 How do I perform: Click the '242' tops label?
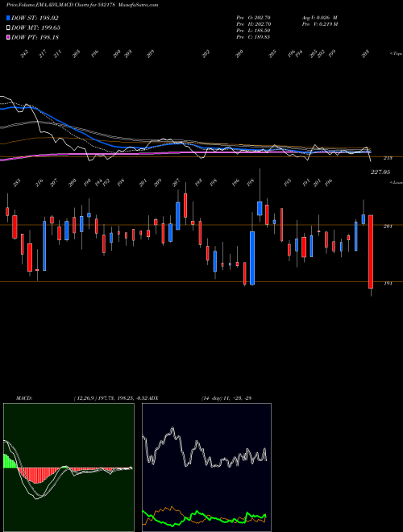tap(24, 54)
